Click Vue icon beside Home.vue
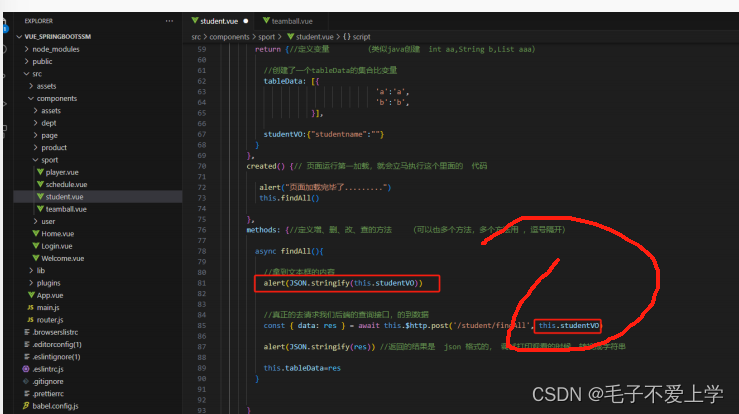739x414 pixels. (x=36, y=233)
